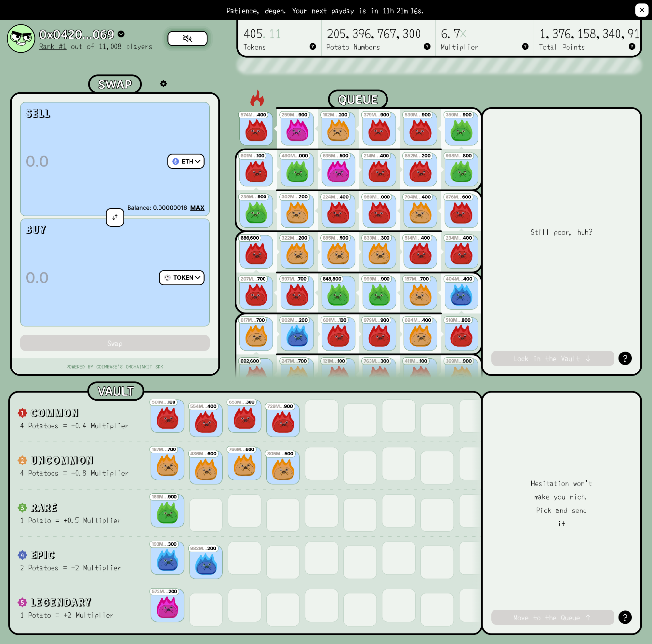
Task: Click MAX balance link
Action: pyautogui.click(x=197, y=208)
